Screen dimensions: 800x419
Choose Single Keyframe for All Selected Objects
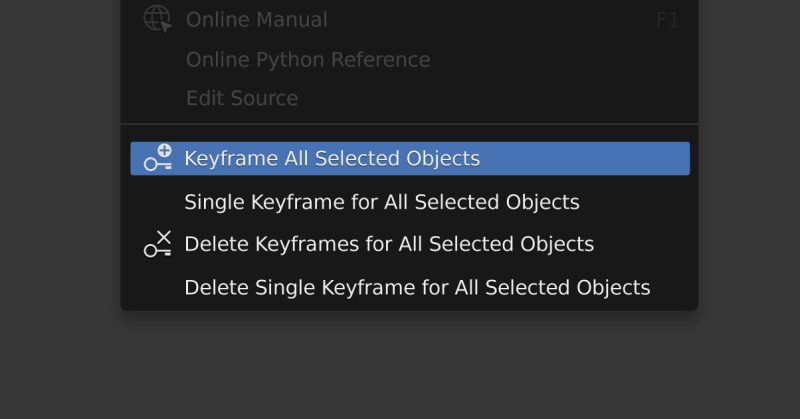pyautogui.click(x=382, y=202)
